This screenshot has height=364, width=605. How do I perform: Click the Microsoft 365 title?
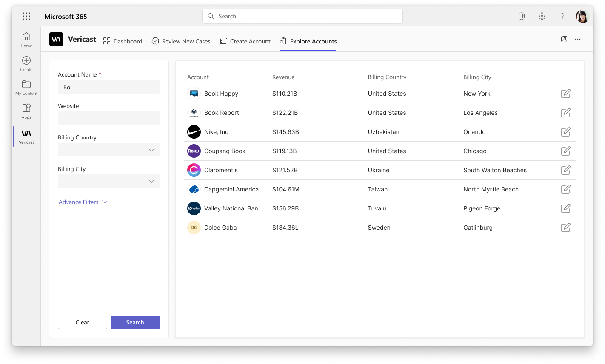[x=66, y=17]
